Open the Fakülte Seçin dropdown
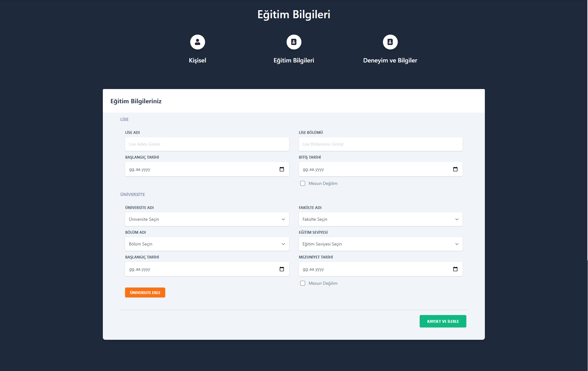Viewport: 588px width, 371px height. (380, 219)
